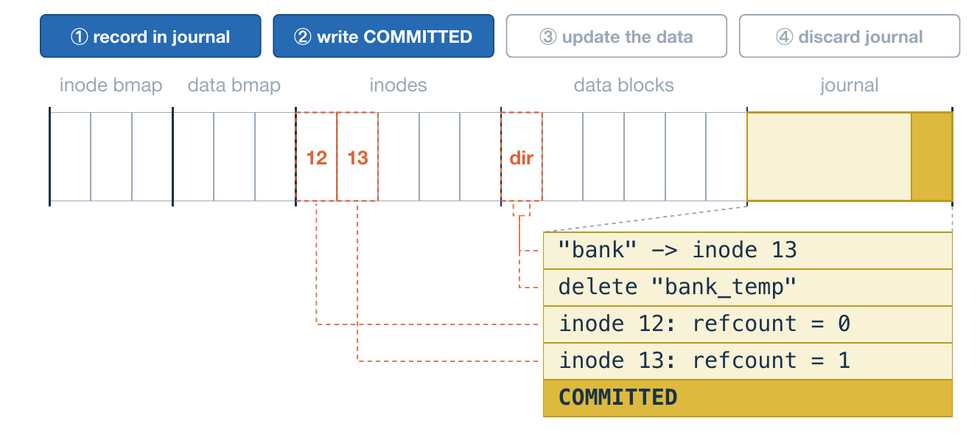Click the COMMITTED row in the journal list
Image resolution: width=980 pixels, height=435 pixels.
(x=748, y=398)
